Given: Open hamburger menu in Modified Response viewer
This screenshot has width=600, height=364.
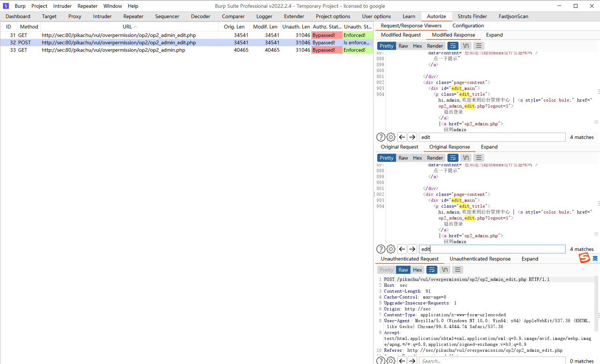Looking at the screenshot, I should point(479,46).
